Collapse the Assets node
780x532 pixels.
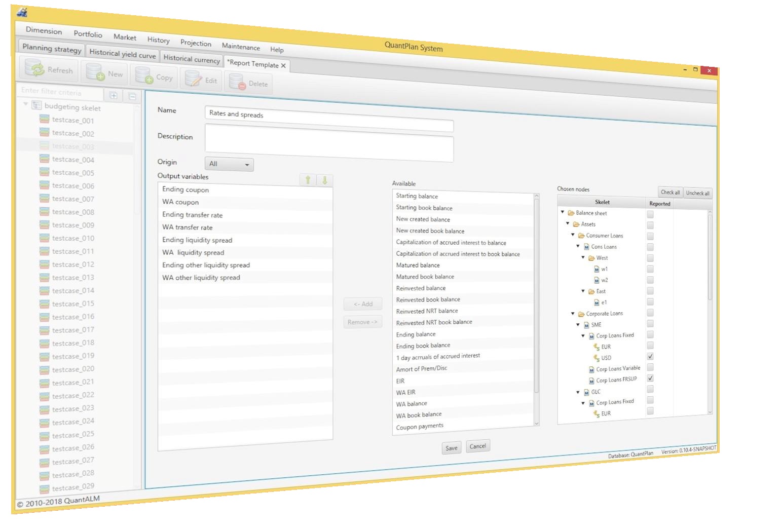(568, 223)
